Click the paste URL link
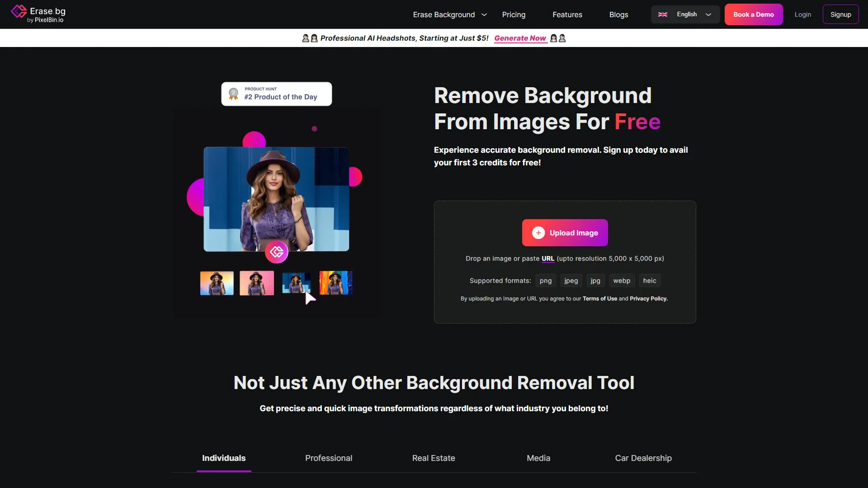Viewport: 868px width, 488px height. pos(547,258)
